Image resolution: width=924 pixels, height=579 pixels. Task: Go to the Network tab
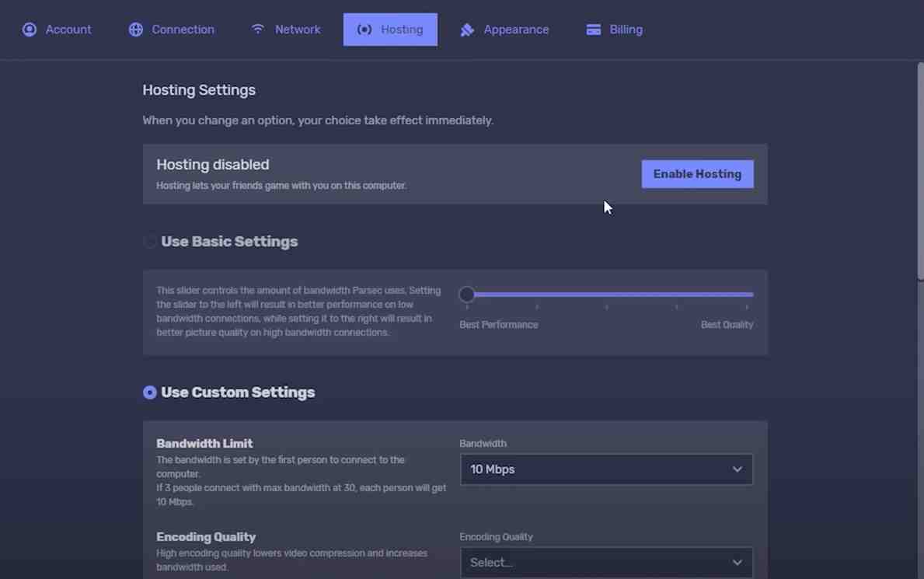(286, 30)
